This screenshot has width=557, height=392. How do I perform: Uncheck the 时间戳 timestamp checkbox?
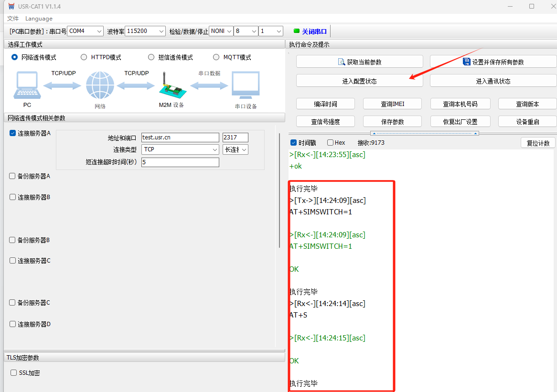[294, 143]
